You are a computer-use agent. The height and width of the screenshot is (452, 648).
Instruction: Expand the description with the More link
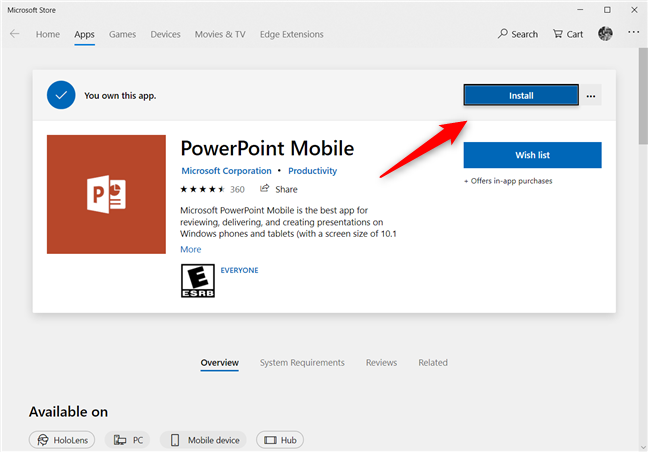[190, 249]
